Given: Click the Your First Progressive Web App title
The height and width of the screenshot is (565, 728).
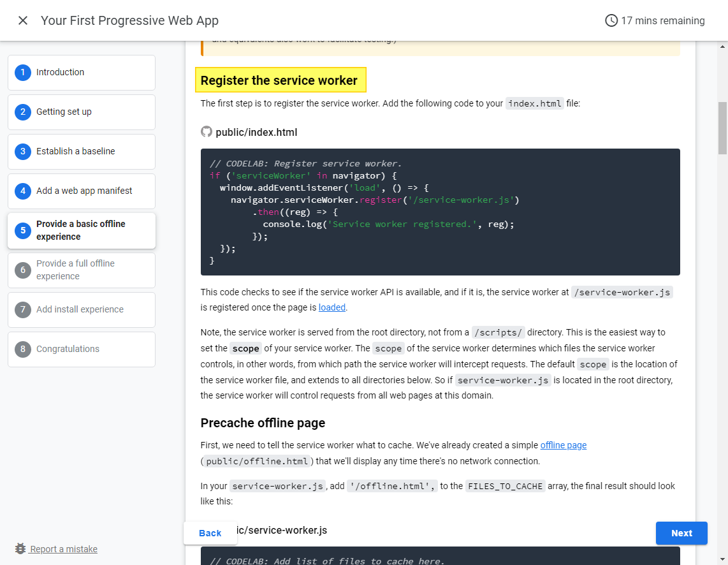Looking at the screenshot, I should [129, 20].
